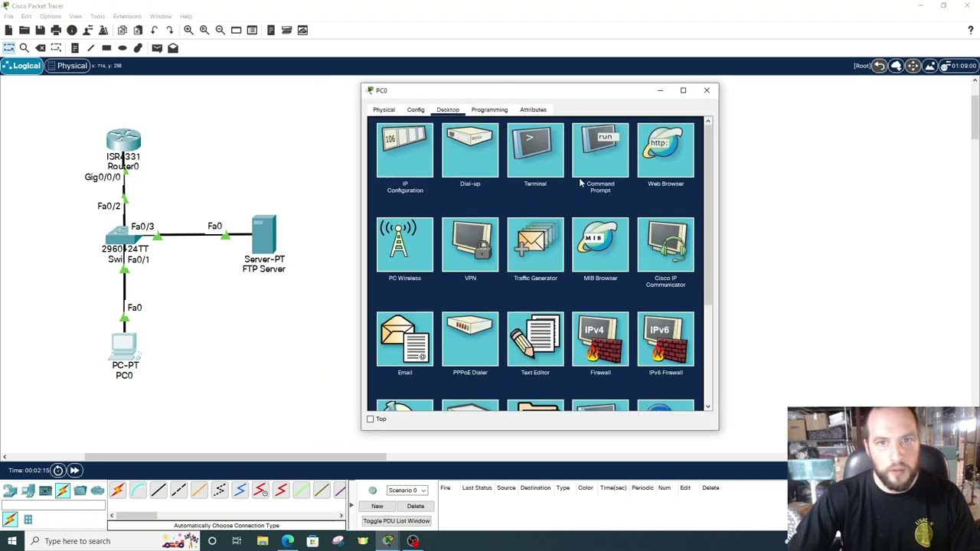This screenshot has width=980, height=551.
Task: Click Toggle PDU List Window button
Action: pos(397,521)
